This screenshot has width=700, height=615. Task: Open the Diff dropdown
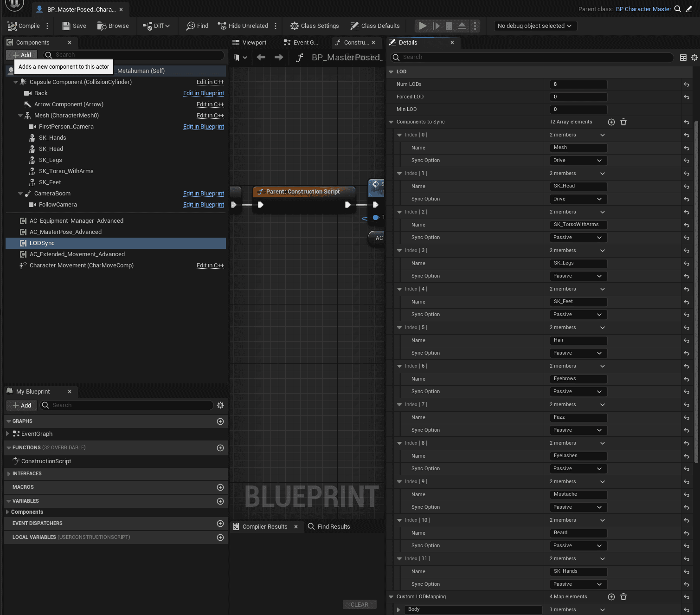pyautogui.click(x=156, y=26)
